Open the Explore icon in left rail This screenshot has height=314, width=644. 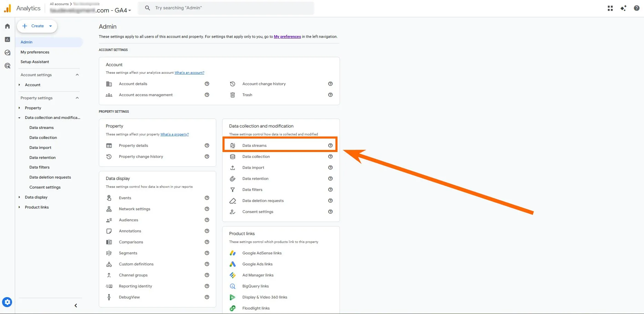tap(7, 53)
